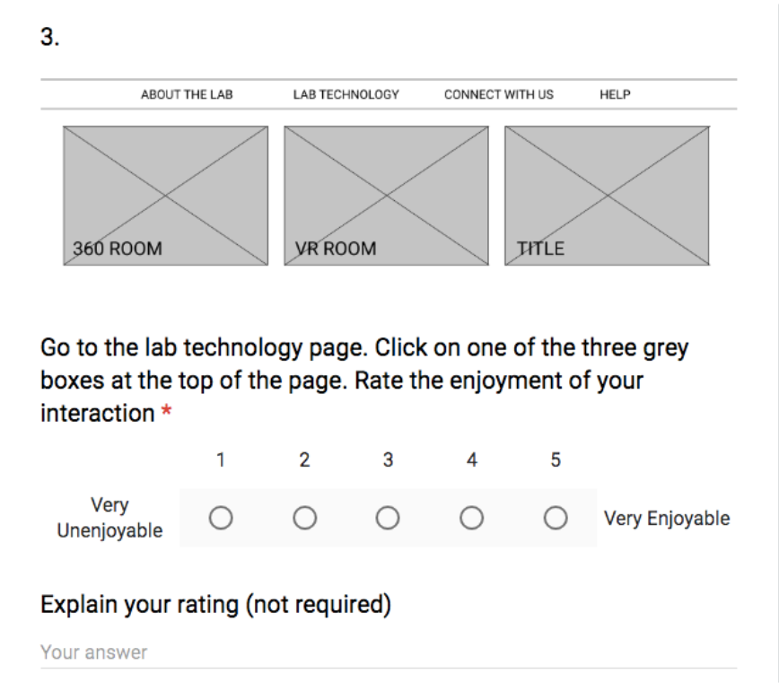Click the number 5 column header

(x=556, y=459)
